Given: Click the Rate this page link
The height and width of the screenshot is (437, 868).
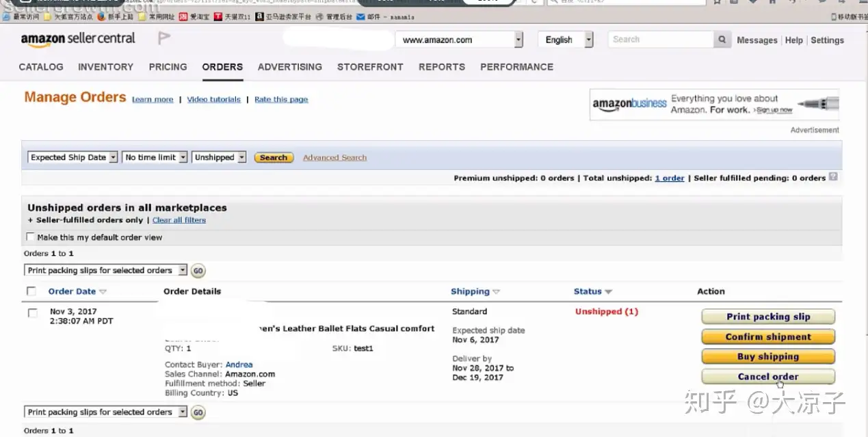Looking at the screenshot, I should (281, 99).
